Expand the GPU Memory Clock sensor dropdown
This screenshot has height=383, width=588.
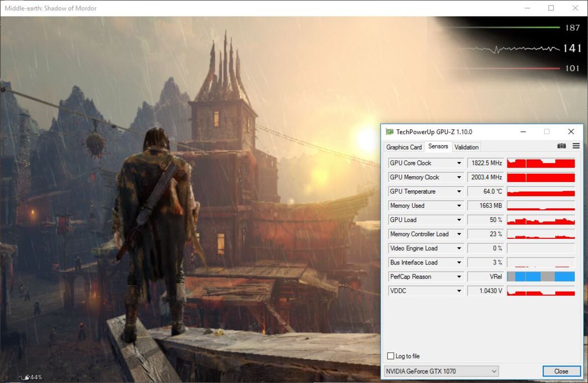pyautogui.click(x=459, y=178)
